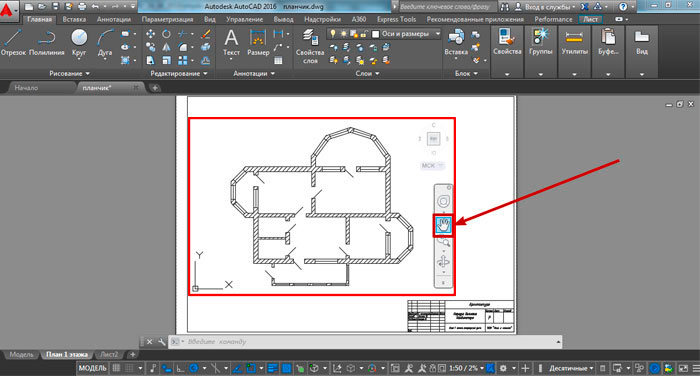Toggle grid display in status bar

[116, 368]
